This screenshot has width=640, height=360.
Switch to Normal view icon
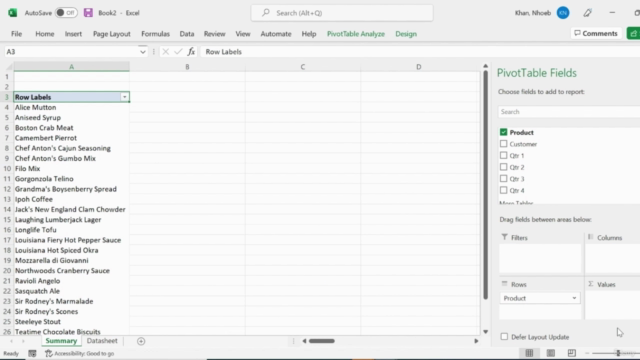tap(529, 353)
